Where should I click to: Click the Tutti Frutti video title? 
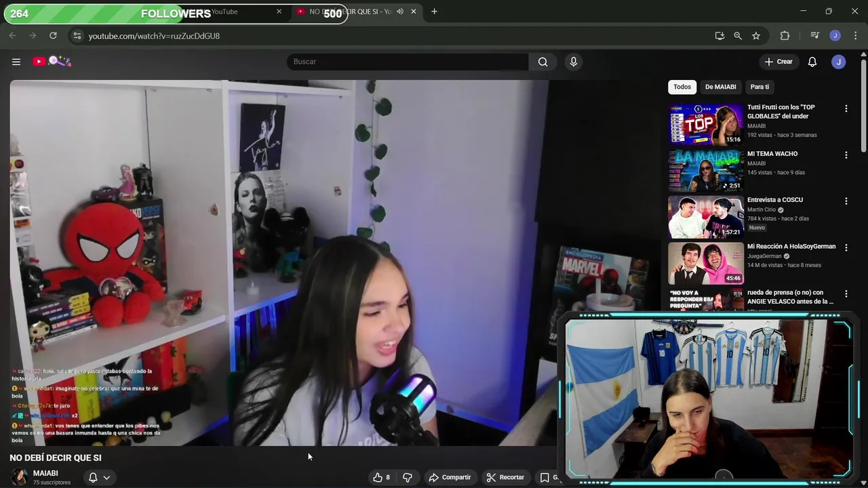pos(781,111)
